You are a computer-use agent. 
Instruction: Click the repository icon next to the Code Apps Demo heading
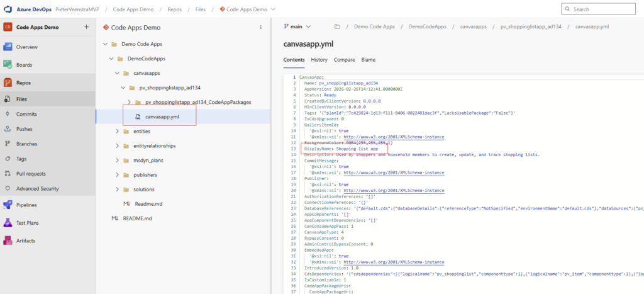(x=106, y=28)
